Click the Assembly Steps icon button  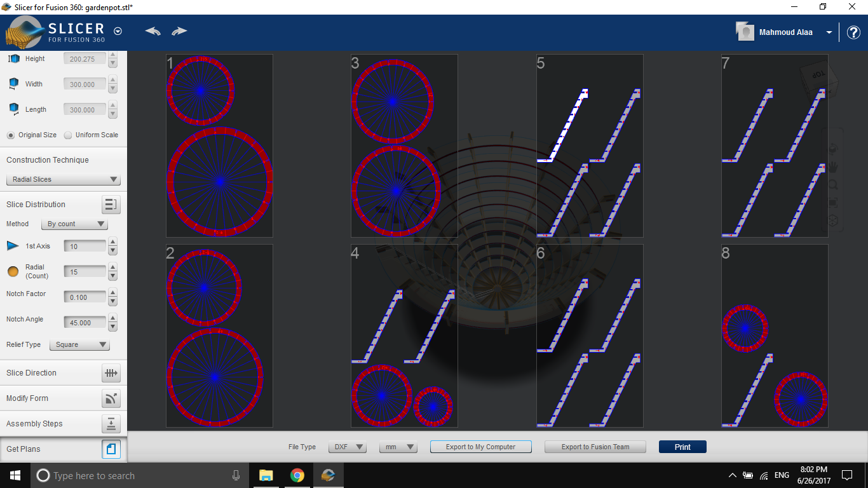click(x=111, y=424)
